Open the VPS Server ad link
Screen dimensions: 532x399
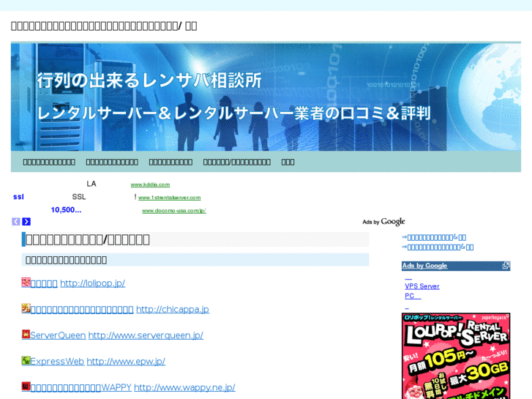pyautogui.click(x=422, y=286)
